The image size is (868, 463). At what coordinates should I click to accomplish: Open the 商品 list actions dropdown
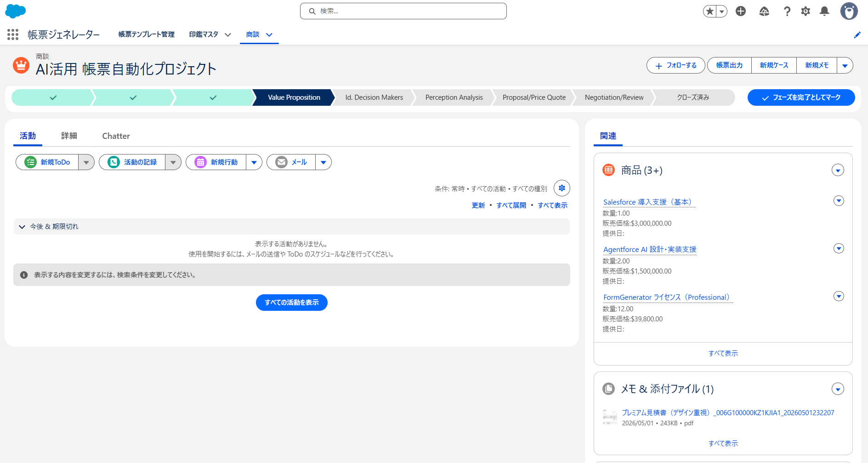[x=838, y=171]
